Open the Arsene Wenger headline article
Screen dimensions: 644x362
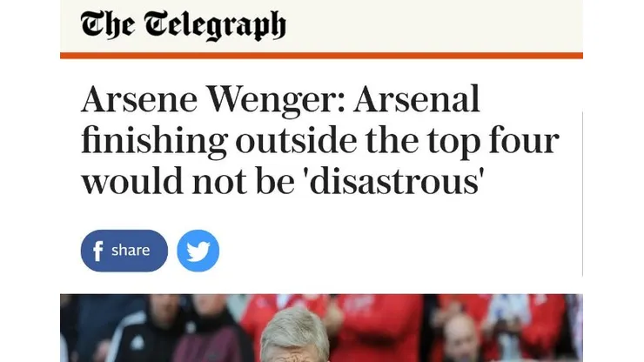(x=319, y=140)
